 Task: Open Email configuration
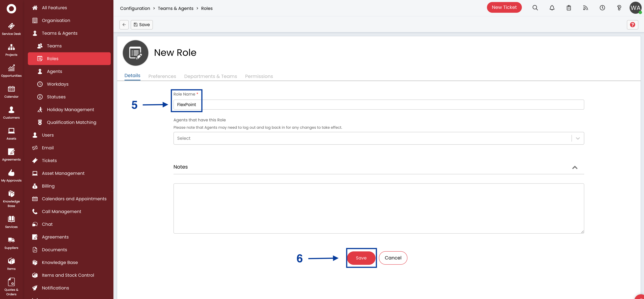[x=69, y=148]
